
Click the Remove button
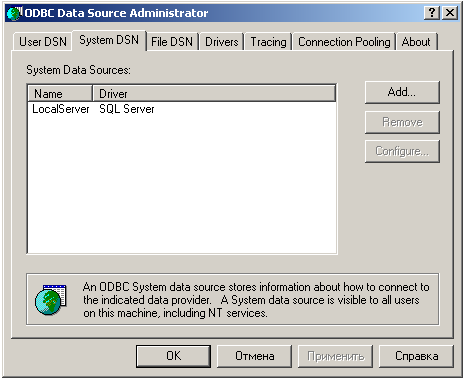402,122
